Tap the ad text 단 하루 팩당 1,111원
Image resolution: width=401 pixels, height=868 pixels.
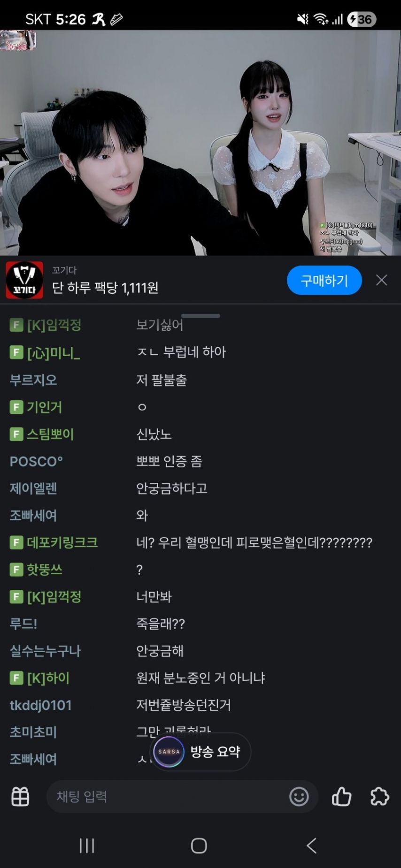[105, 288]
